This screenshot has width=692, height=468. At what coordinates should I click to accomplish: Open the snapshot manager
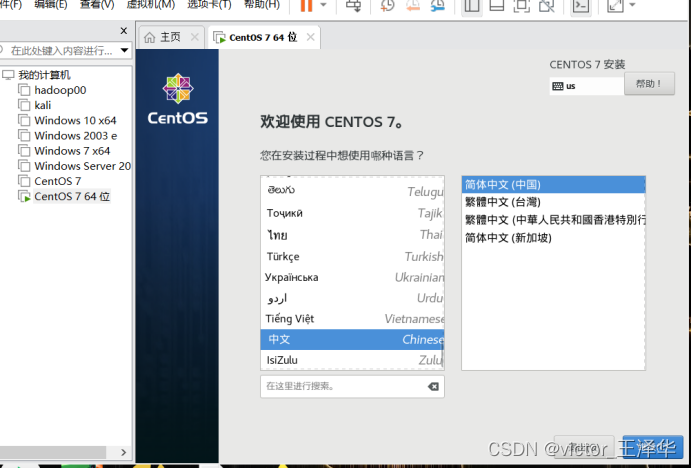pos(438,5)
